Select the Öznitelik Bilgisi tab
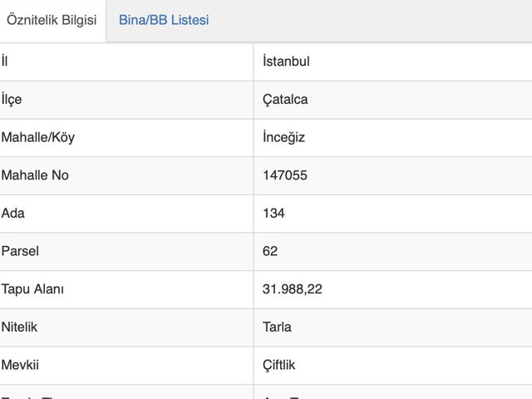Viewport: 532px width, 399px height. coord(52,20)
